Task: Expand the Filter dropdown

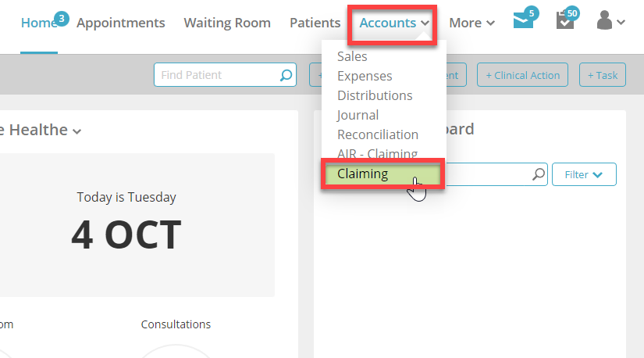Action: click(x=584, y=174)
